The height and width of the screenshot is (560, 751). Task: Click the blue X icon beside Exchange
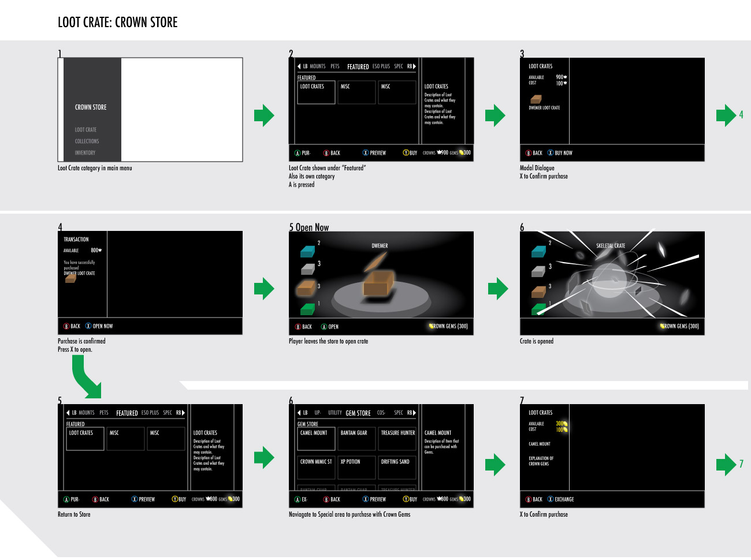(x=550, y=499)
